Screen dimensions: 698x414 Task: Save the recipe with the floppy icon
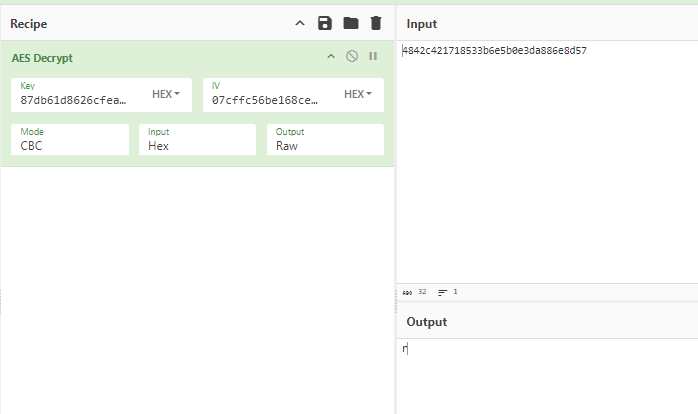click(325, 23)
